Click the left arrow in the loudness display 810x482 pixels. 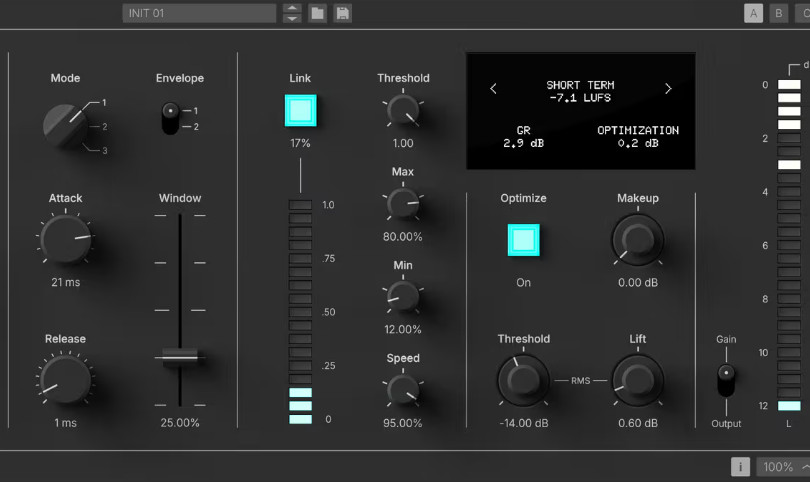[493, 89]
